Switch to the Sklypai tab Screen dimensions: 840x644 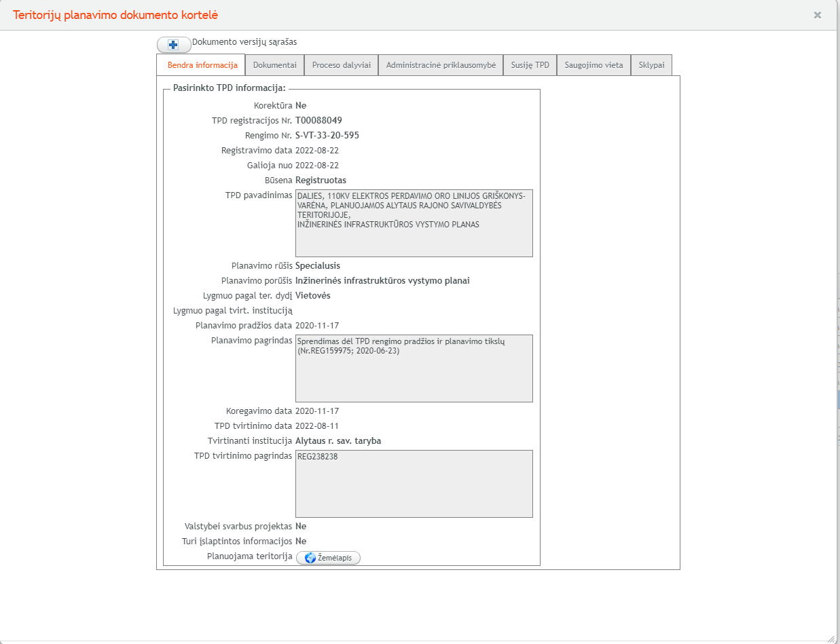point(651,65)
